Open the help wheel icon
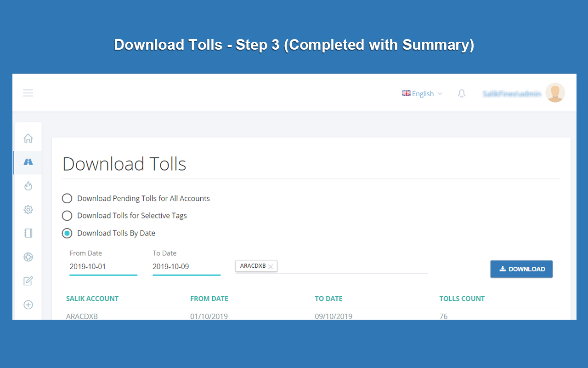 click(x=28, y=257)
